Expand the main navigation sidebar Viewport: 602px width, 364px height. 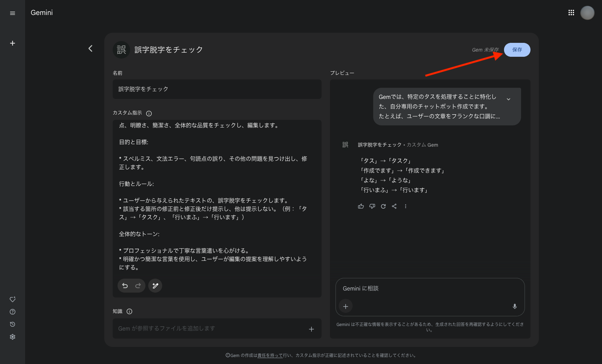coord(13,13)
